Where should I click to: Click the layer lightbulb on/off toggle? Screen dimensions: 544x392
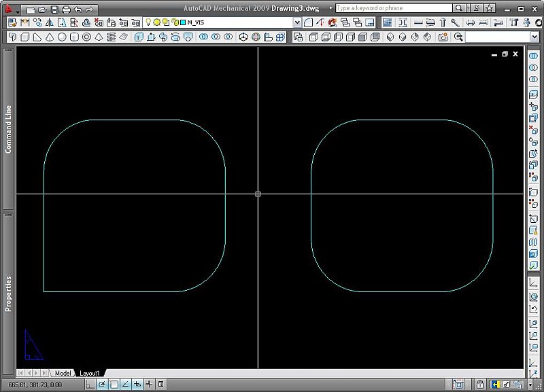148,22
